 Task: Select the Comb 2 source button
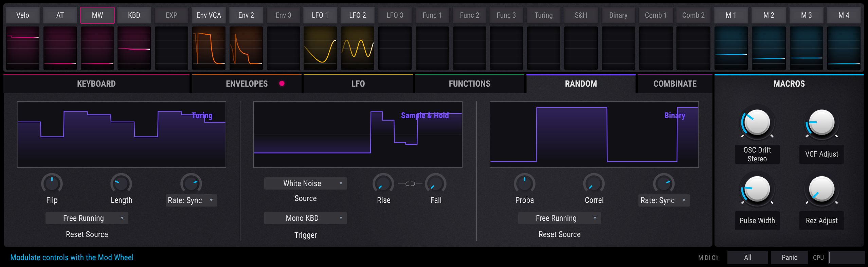click(x=693, y=15)
